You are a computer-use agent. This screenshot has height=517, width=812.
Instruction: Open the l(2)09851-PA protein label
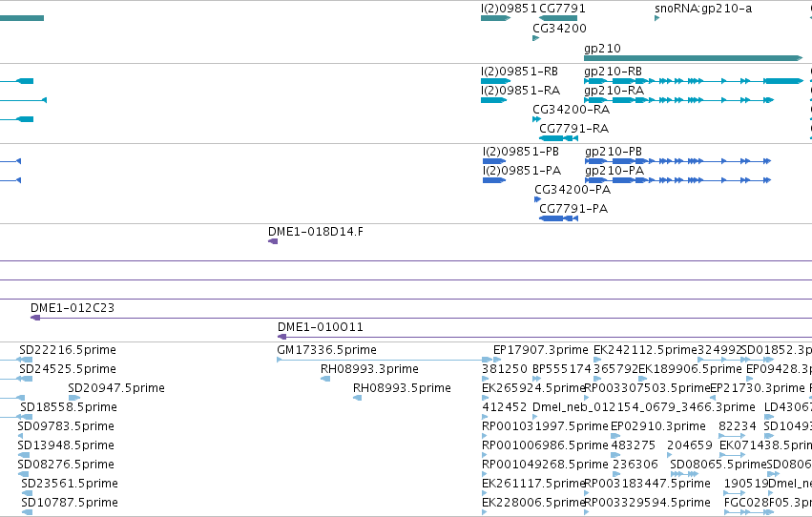pyautogui.click(x=522, y=170)
